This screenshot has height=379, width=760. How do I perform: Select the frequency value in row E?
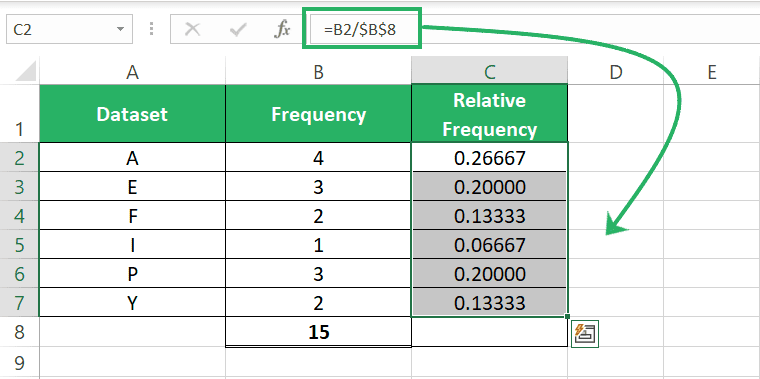(x=318, y=187)
